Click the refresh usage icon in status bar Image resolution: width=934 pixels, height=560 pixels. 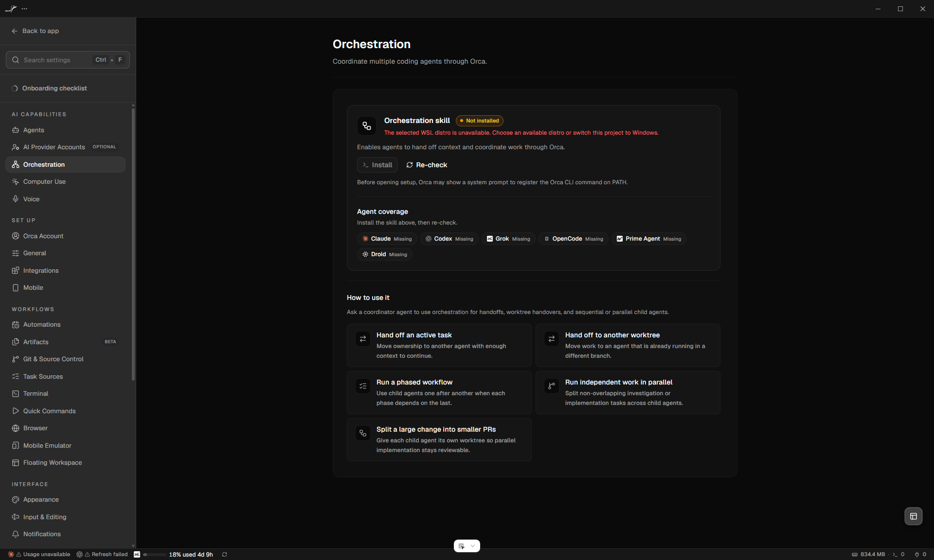(225, 555)
